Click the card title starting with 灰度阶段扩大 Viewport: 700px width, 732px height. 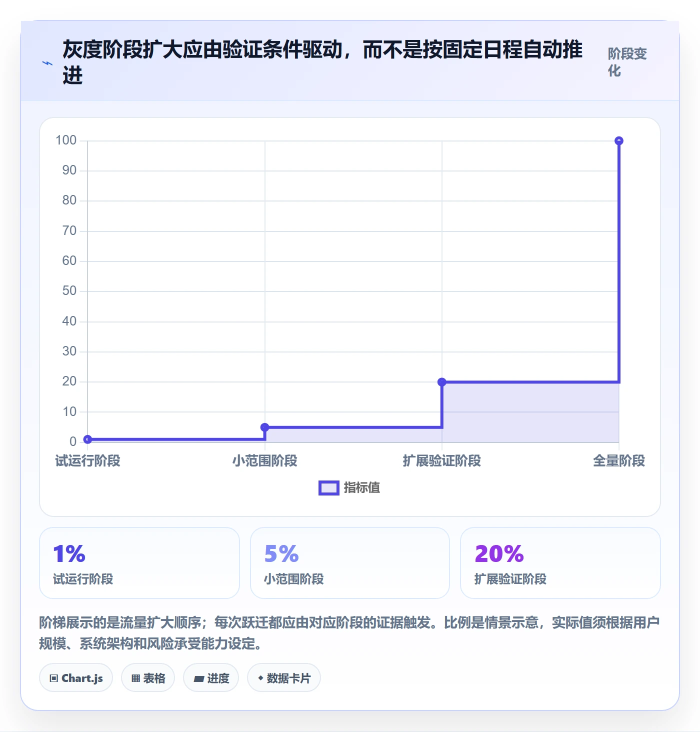click(x=322, y=62)
